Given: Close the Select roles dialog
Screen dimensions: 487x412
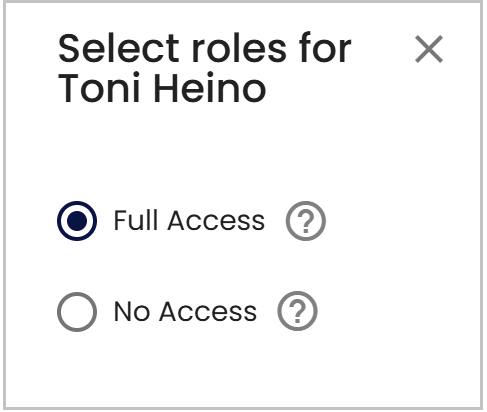Looking at the screenshot, I should (x=429, y=49).
